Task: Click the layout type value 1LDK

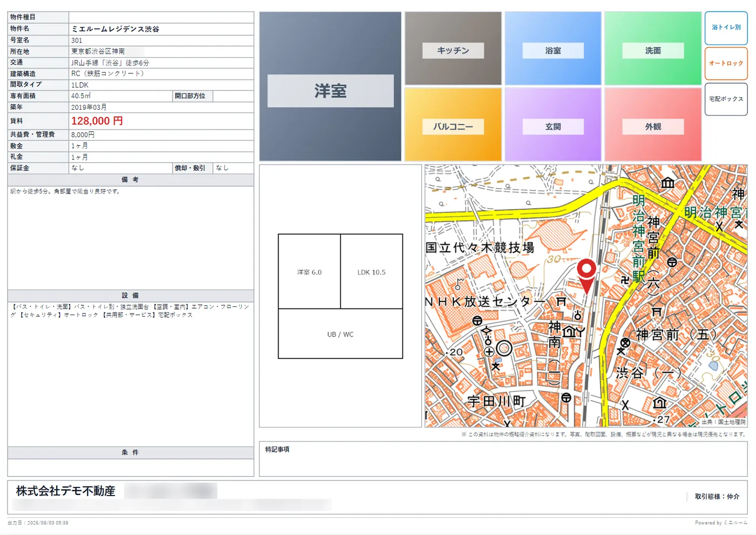Action: pos(80,85)
